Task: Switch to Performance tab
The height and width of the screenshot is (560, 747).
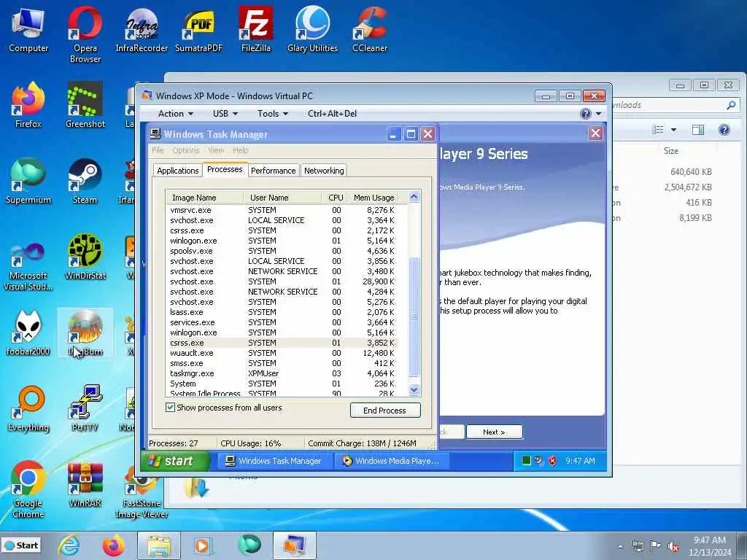Action: 273,171
